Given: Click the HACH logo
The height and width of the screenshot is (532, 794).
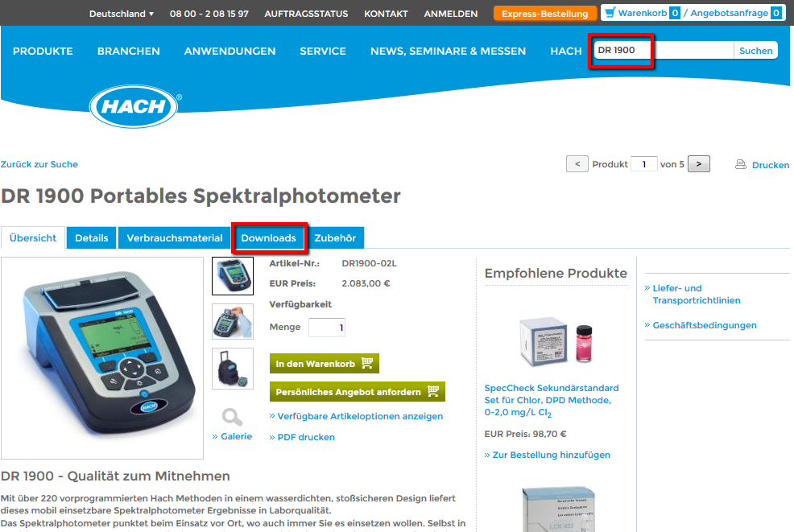Looking at the screenshot, I should coord(134,106).
